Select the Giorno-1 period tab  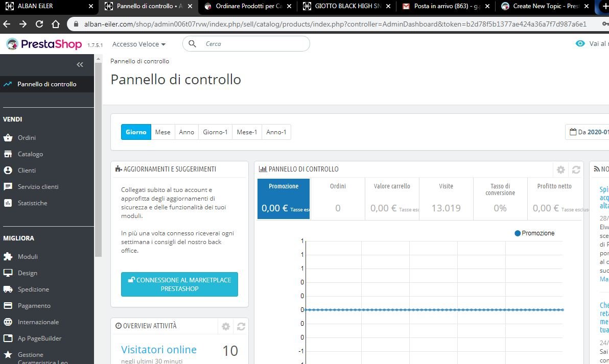[x=215, y=132]
